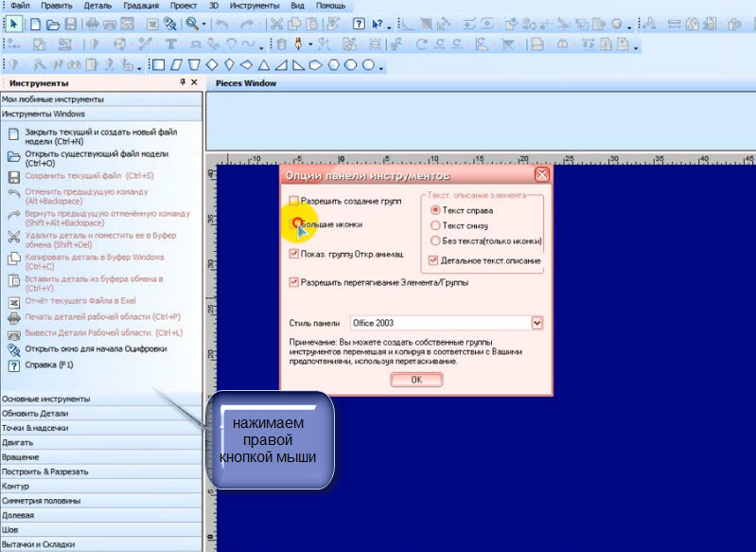
Task: Click Закрыть текущий и создать новый файл
Action: pyautogui.click(x=101, y=136)
